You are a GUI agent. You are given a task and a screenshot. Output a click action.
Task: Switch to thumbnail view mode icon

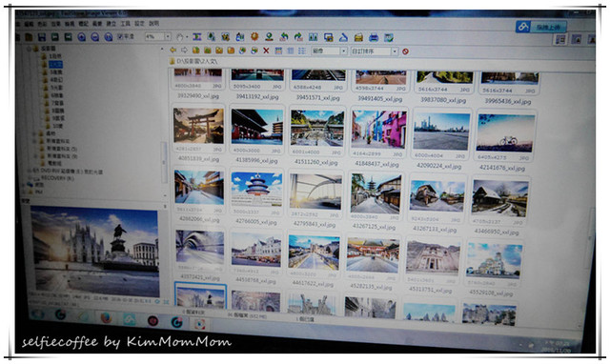click(278, 51)
